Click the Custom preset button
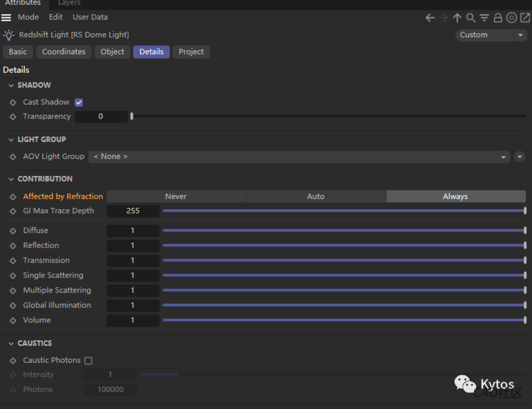Image resolution: width=532 pixels, height=409 pixels. 483,35
